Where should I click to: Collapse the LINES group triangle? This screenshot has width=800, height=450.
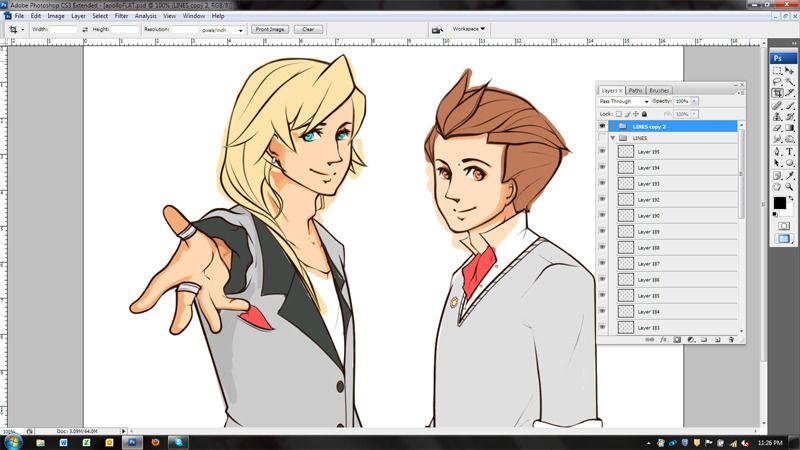pos(613,138)
